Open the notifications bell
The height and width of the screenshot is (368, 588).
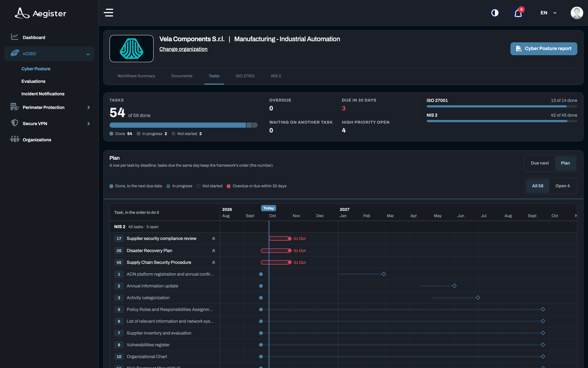click(x=518, y=13)
